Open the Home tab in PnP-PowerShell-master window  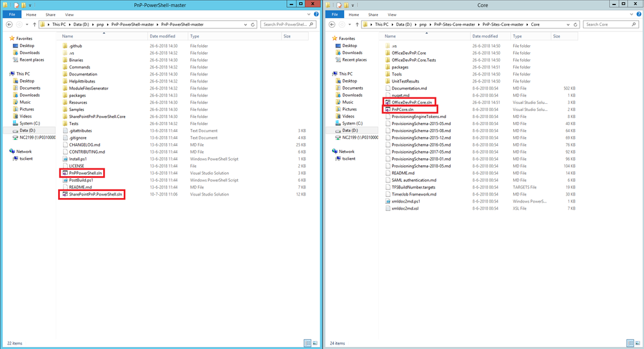(x=31, y=14)
